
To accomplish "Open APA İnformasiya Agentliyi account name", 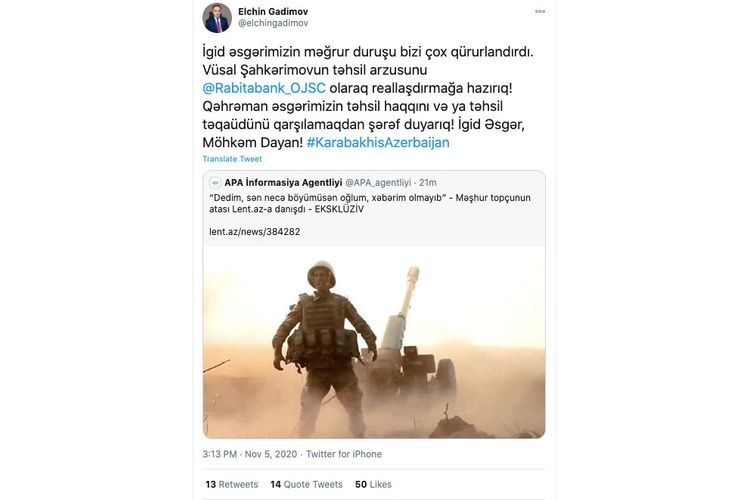I will pos(283,182).
